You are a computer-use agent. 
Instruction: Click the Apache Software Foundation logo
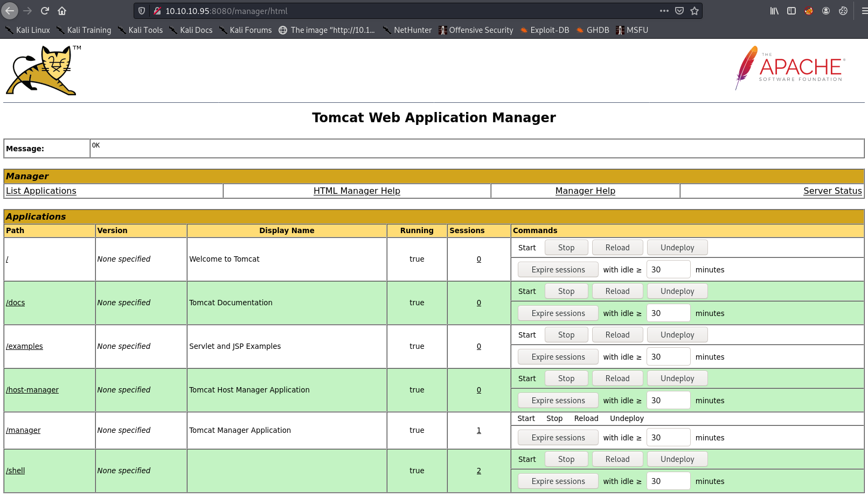point(790,68)
